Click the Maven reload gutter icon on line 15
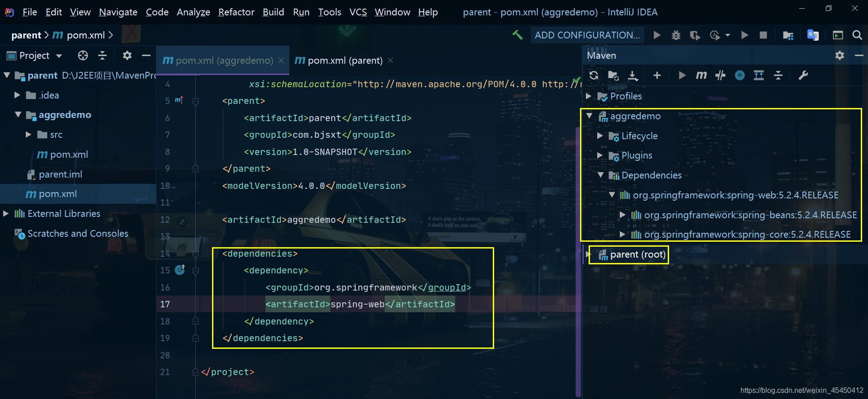 coord(180,270)
